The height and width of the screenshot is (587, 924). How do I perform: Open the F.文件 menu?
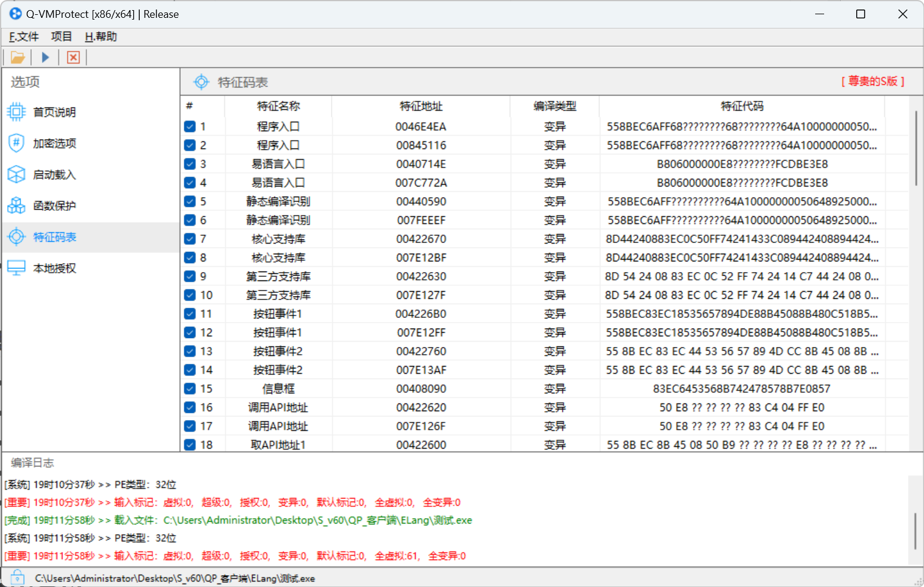tap(24, 37)
